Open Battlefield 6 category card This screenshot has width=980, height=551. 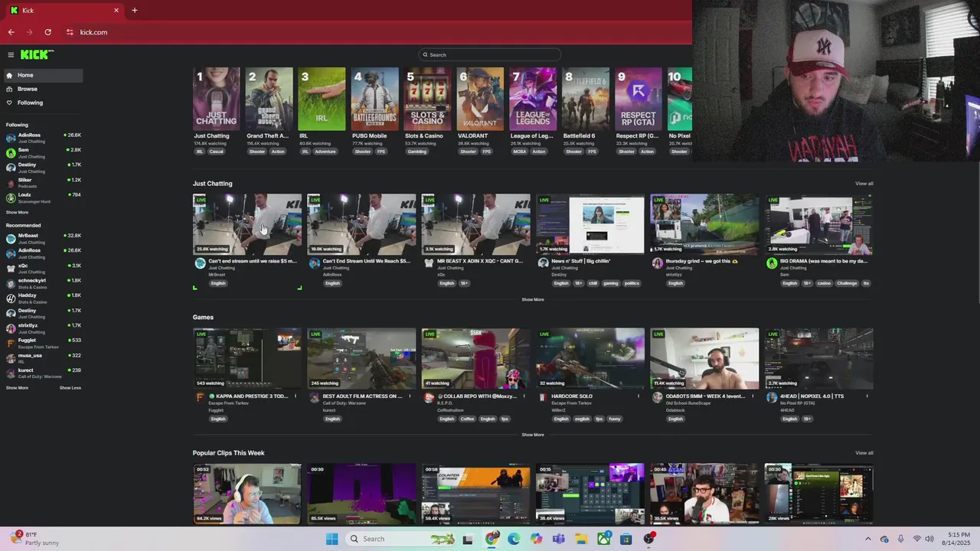tap(586, 99)
